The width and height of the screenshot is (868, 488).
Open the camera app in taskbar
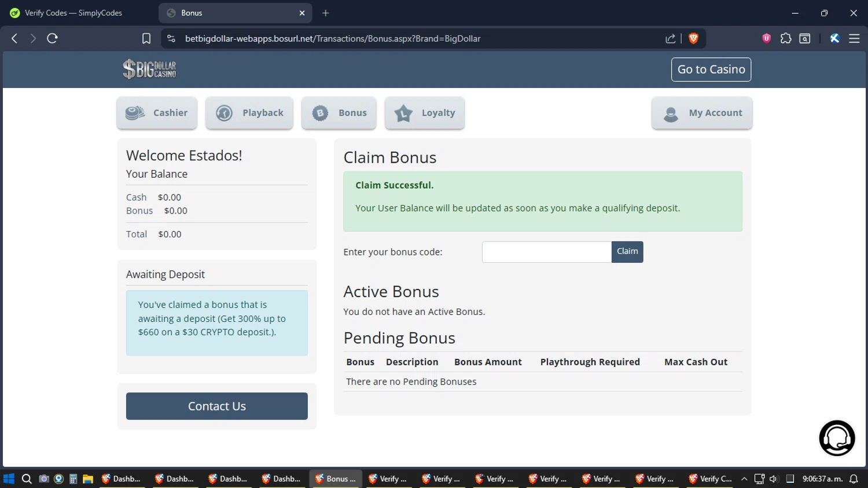click(x=43, y=479)
